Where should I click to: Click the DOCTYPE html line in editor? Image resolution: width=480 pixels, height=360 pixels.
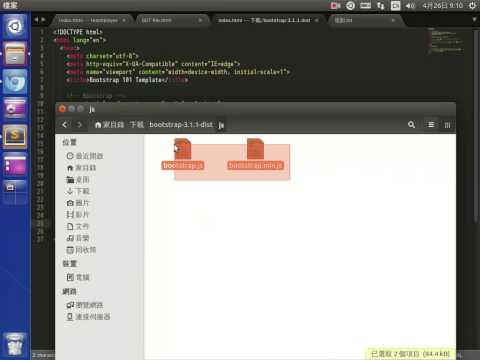pyautogui.click(x=78, y=32)
